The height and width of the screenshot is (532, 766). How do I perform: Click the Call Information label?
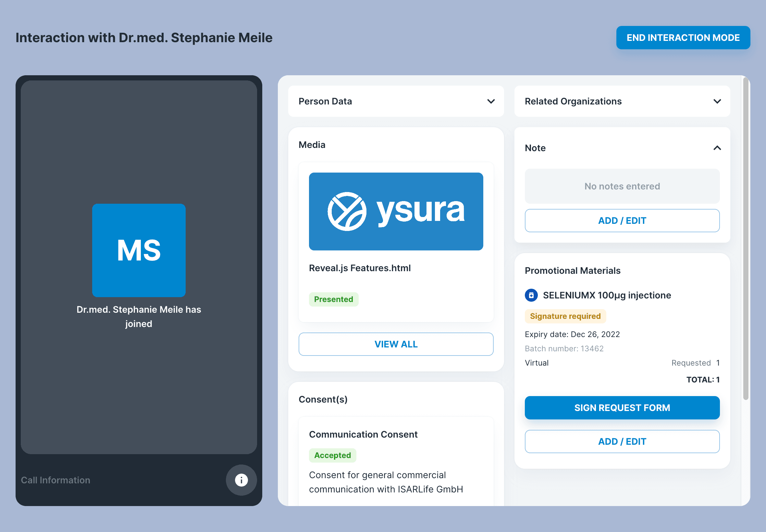click(56, 480)
